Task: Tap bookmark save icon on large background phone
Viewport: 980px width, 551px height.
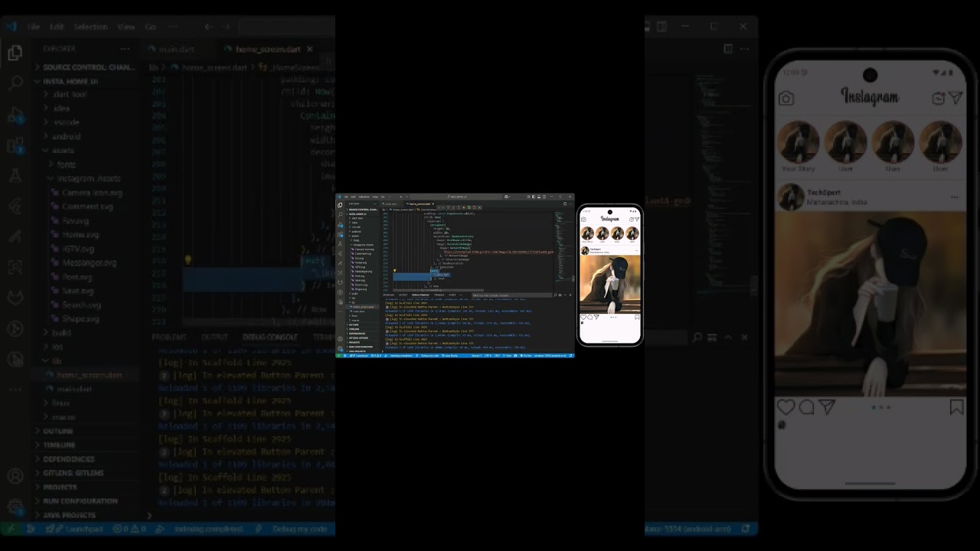Action: tap(956, 407)
